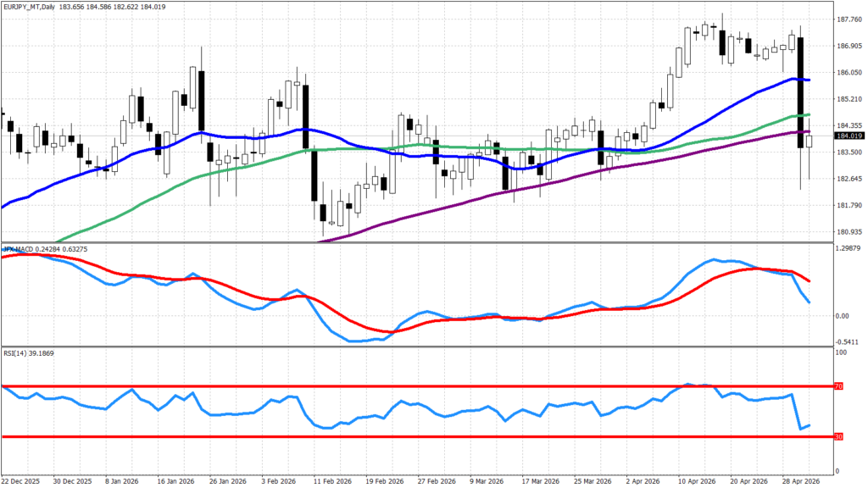Select the -0.5411 MACD scale value
This screenshot has height=488, width=868.
coord(848,342)
